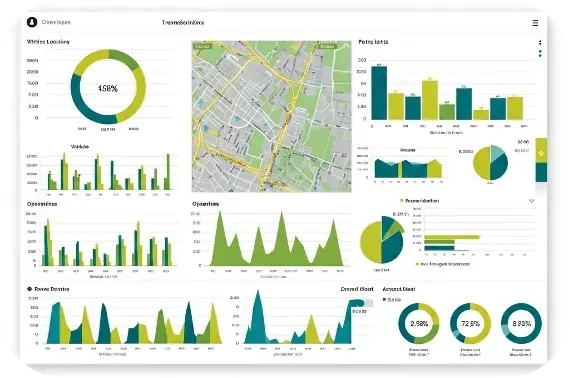Click the longest yellow-green horizontal bar

[452, 237]
